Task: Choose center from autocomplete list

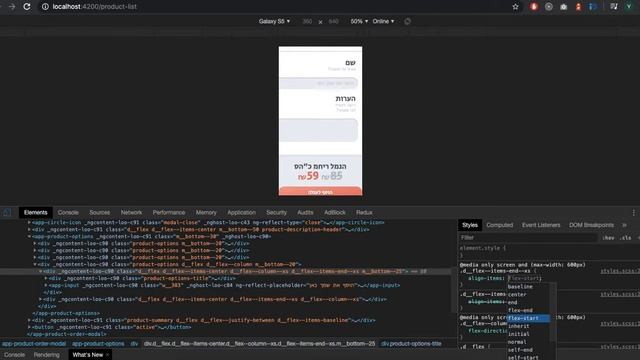Action: coord(529,294)
